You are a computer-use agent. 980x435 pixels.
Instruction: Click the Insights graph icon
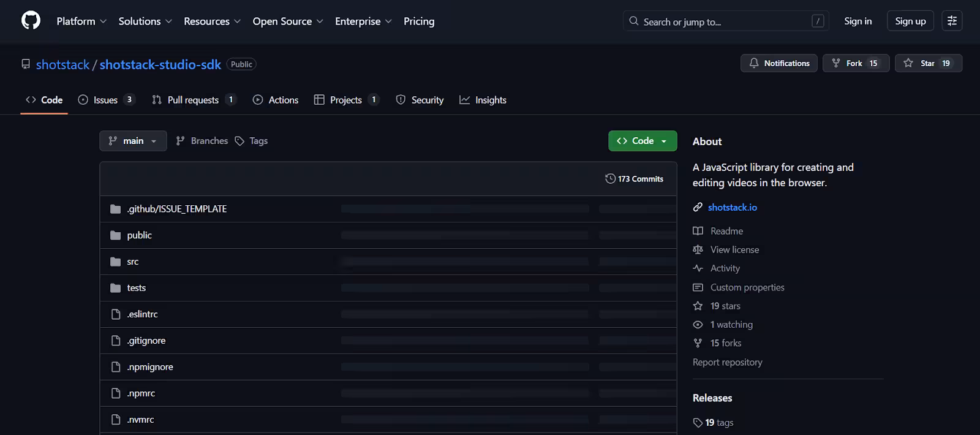point(465,100)
